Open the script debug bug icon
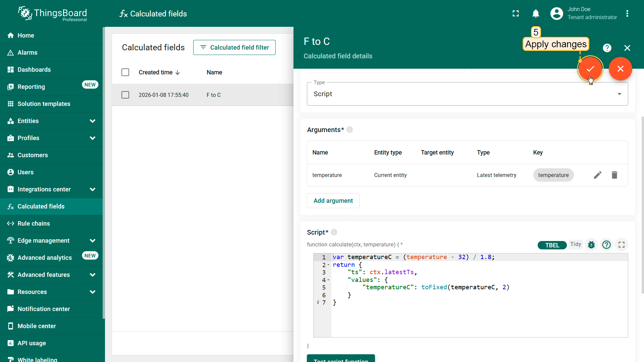 click(x=591, y=245)
